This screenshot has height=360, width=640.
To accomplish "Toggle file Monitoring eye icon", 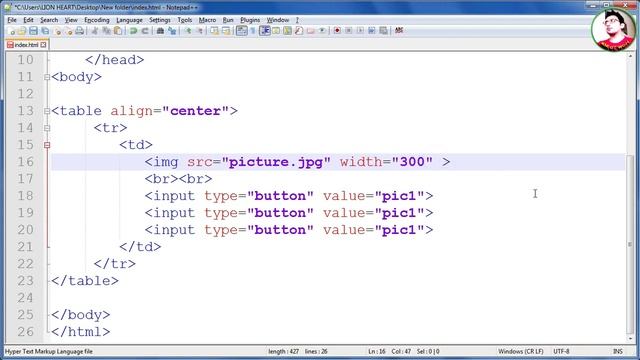I will [322, 31].
